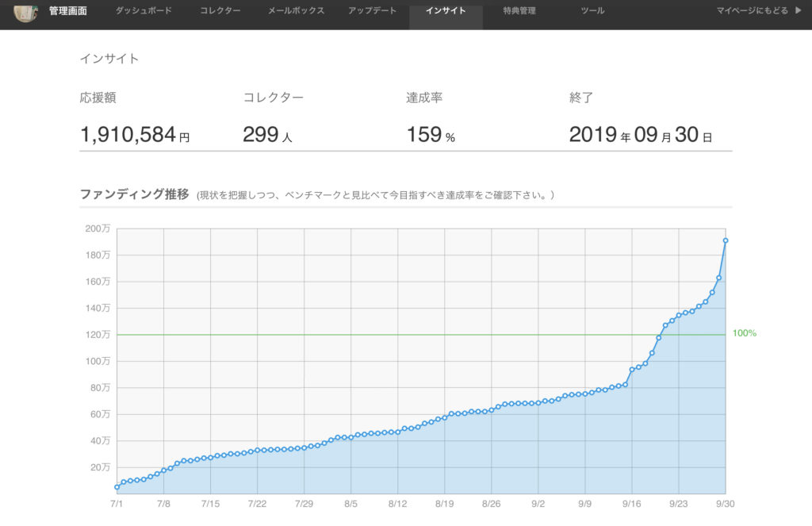Click the 達成率 value 159%
The width and height of the screenshot is (812, 526).
pyautogui.click(x=431, y=135)
